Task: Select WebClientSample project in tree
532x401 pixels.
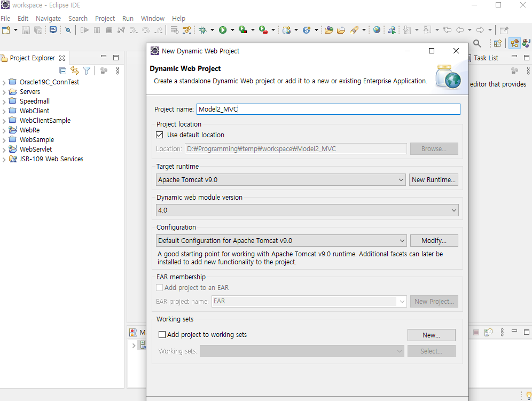Action: click(45, 121)
